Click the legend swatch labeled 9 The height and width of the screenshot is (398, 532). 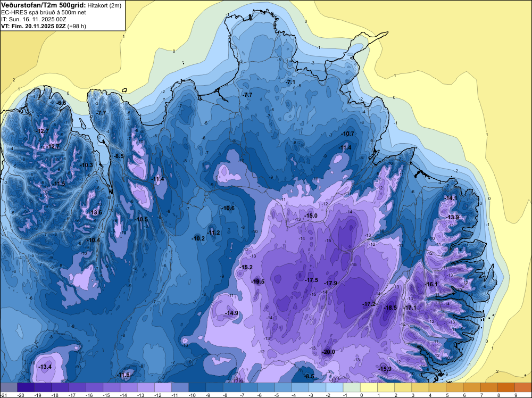click(x=523, y=387)
